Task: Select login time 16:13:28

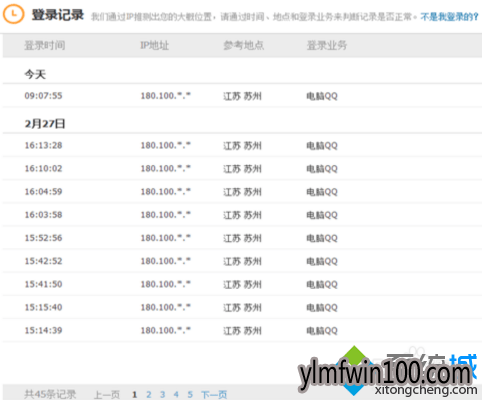Action: click(x=43, y=145)
